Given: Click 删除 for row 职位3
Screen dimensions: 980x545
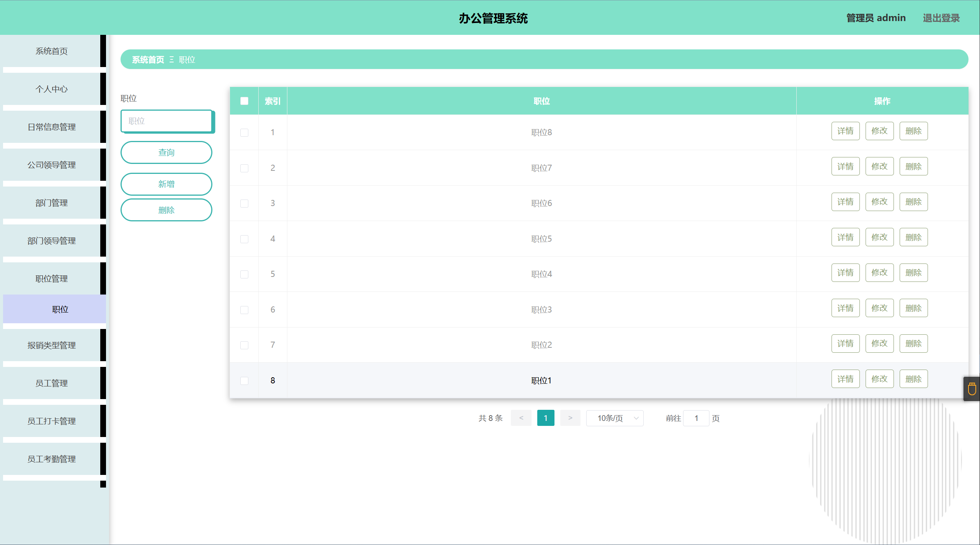Looking at the screenshot, I should (913, 308).
